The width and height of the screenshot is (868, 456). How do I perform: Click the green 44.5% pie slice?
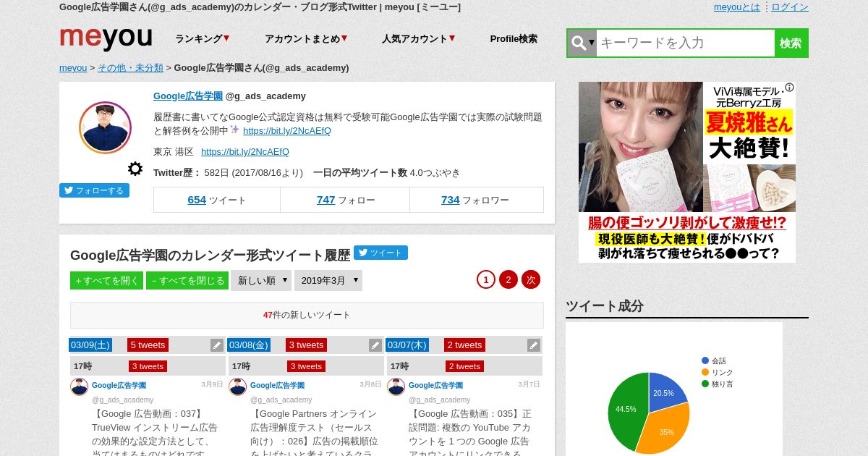tap(626, 410)
